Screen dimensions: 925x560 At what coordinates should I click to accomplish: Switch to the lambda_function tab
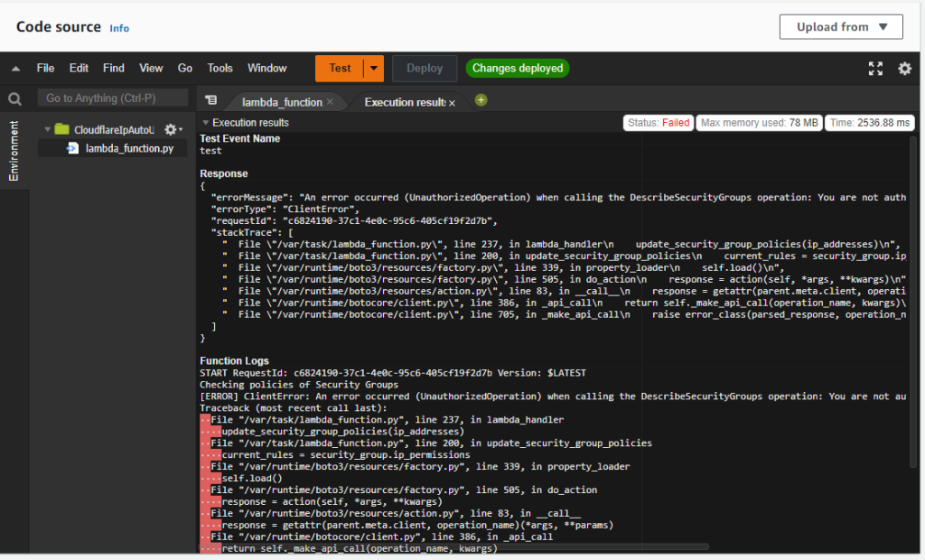click(279, 102)
